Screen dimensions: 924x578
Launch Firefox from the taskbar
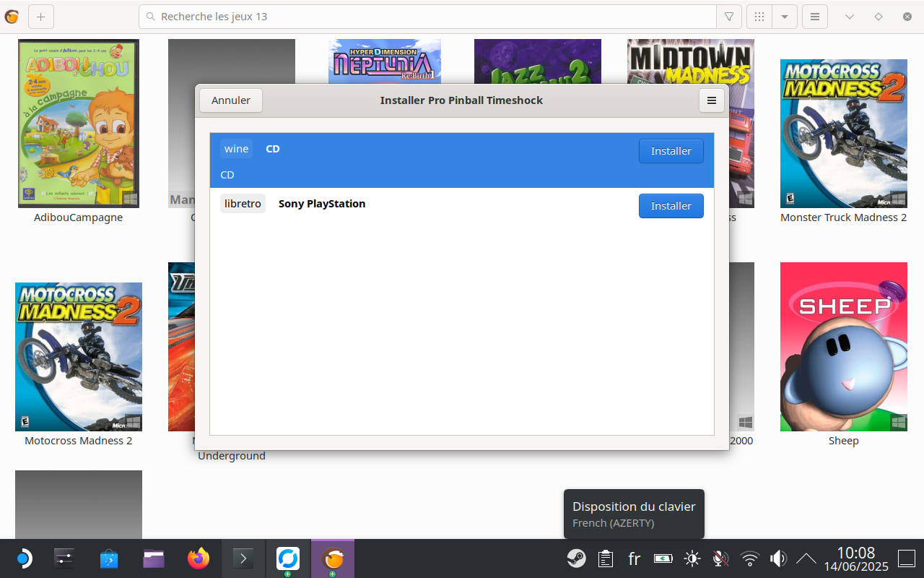pos(199,558)
